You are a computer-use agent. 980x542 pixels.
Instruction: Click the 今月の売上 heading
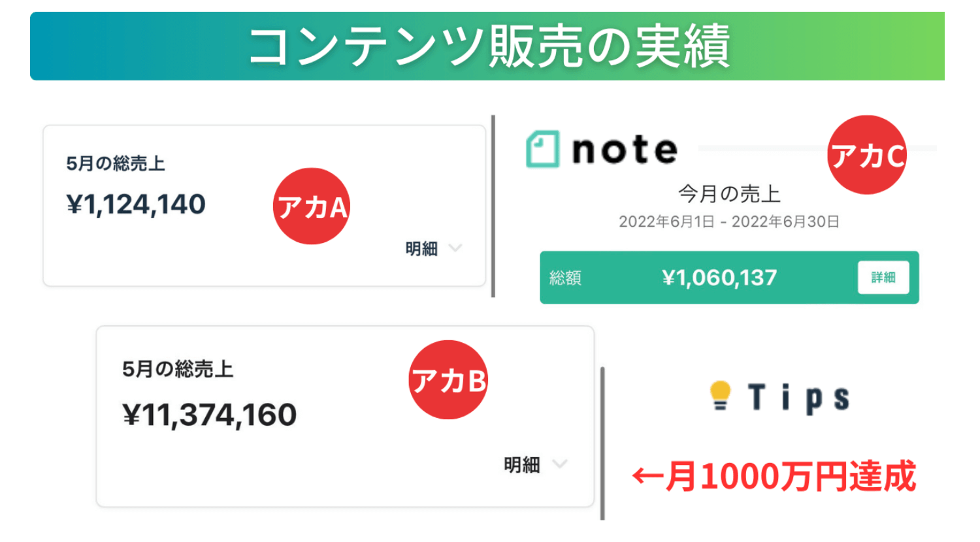pos(729,194)
